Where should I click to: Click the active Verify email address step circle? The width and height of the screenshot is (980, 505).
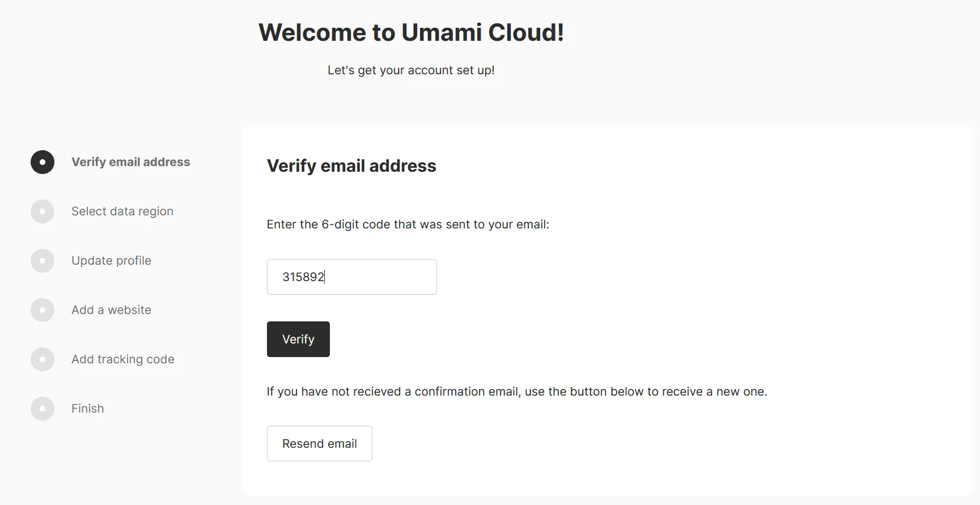(x=43, y=162)
